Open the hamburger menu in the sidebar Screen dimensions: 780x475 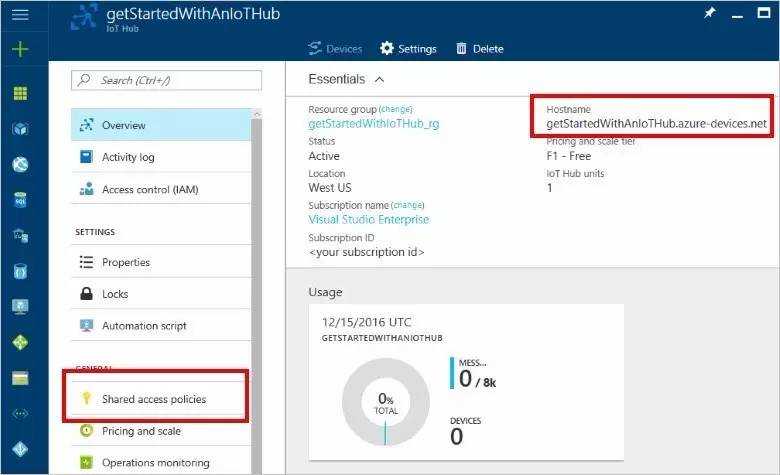coord(20,14)
